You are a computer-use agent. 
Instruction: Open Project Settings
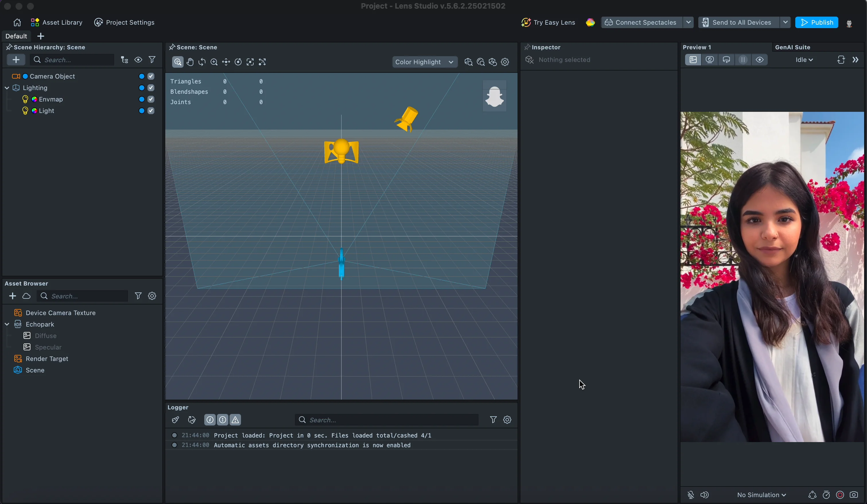(x=124, y=22)
